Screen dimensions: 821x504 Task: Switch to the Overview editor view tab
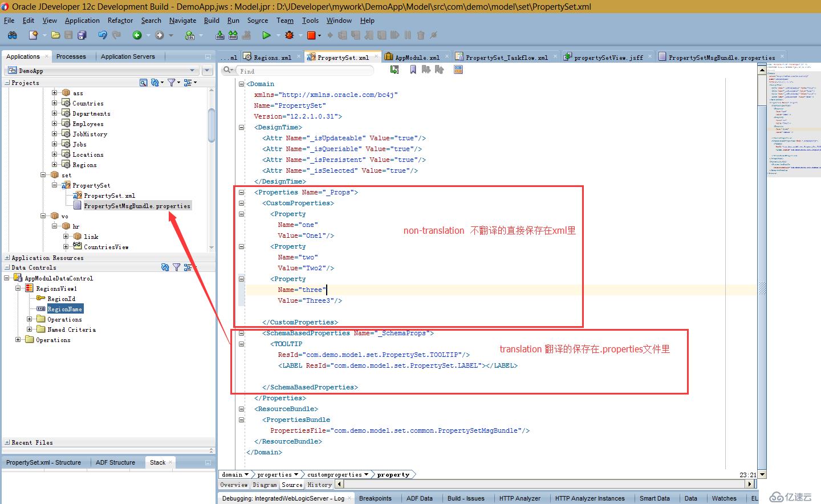point(234,485)
